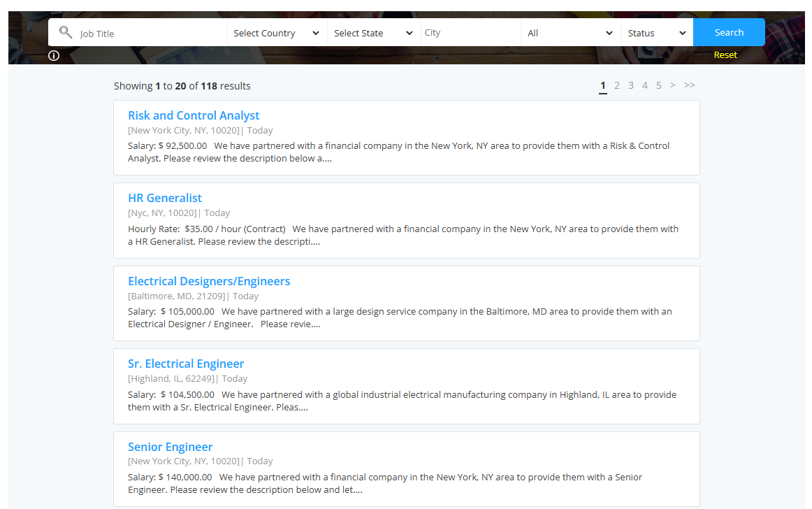Image resolution: width=812 pixels, height=509 pixels.
Task: Open Electrical Designers/Engineers job listing
Action: point(209,281)
